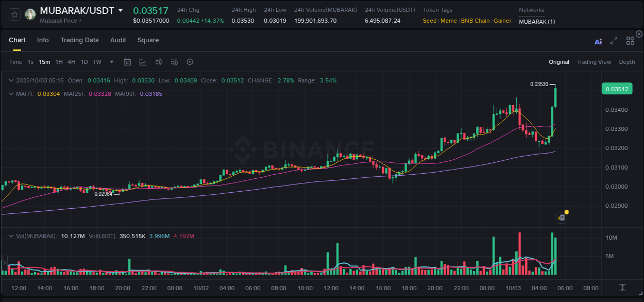644x302 pixels.
Task: Open the AI analysis icon
Action: point(598,41)
